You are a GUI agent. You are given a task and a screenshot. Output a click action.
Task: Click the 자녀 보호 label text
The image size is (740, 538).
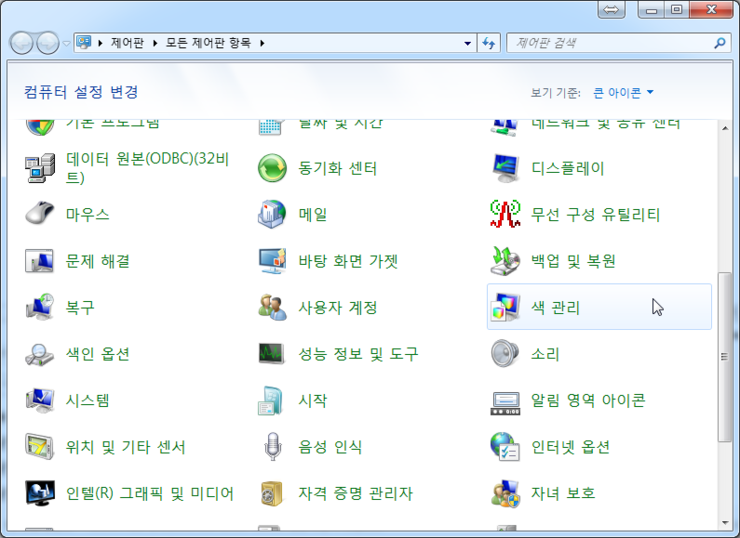point(563,494)
